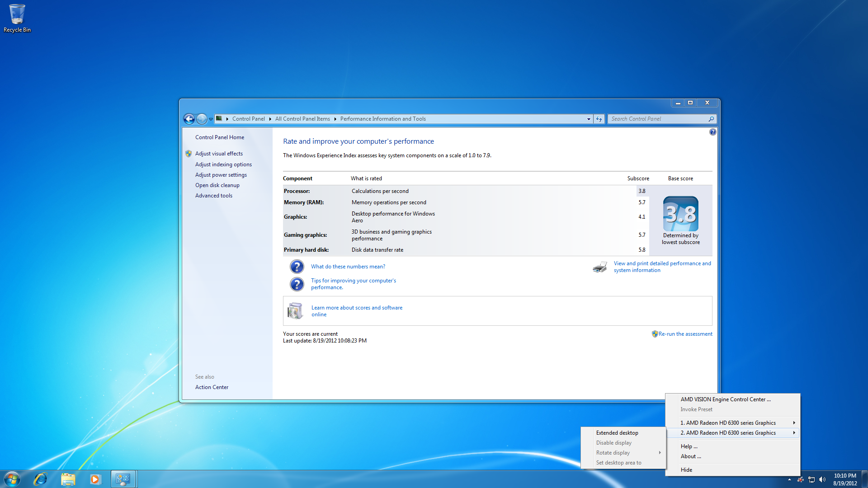
Task: Expand arrow after Control Panel breadcrumb
Action: 270,119
